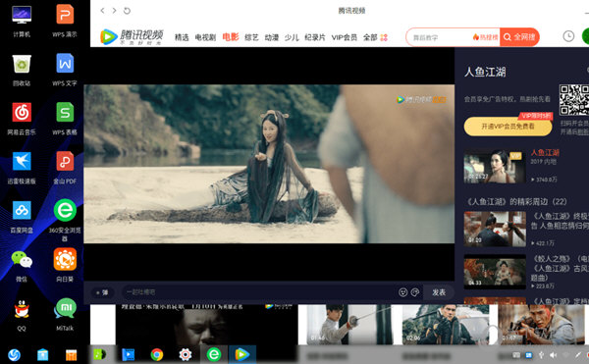Image resolution: width=589 pixels, height=364 pixels.
Task: Open the 动漫 tab
Action: tap(272, 37)
